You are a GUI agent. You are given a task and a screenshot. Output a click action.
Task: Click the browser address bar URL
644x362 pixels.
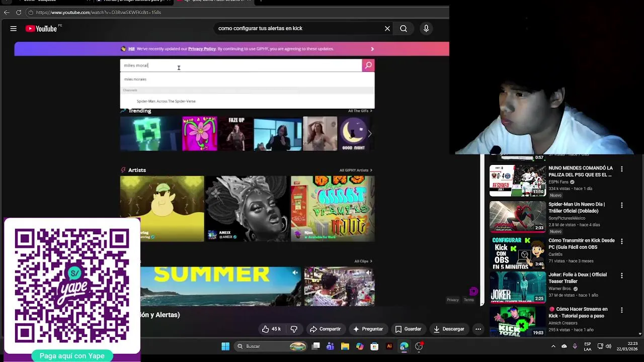(x=99, y=13)
